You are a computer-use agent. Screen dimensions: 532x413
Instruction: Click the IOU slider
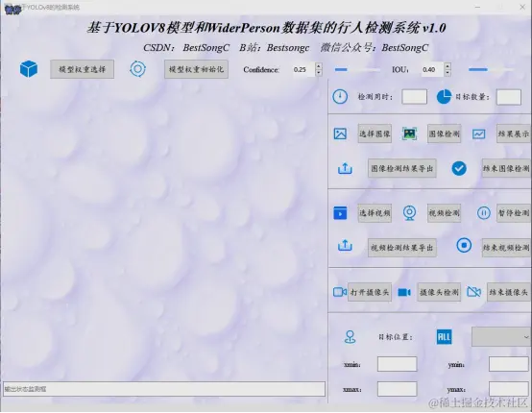click(491, 69)
